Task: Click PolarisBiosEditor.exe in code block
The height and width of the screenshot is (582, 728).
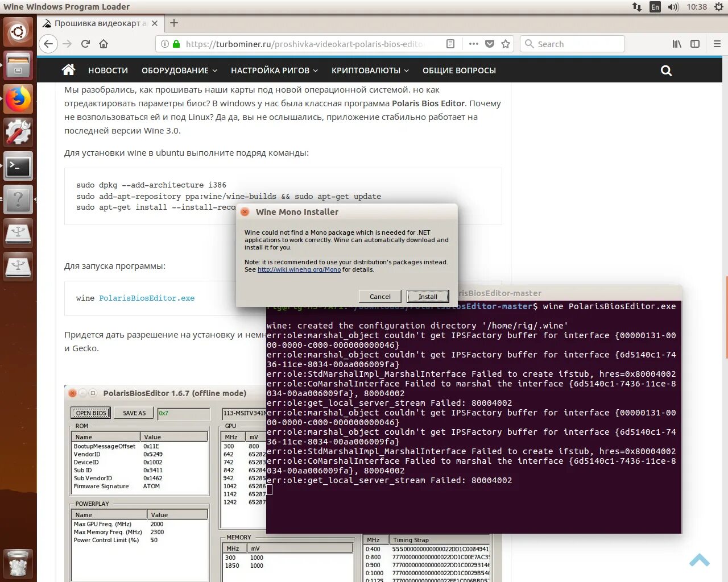Action: point(147,298)
